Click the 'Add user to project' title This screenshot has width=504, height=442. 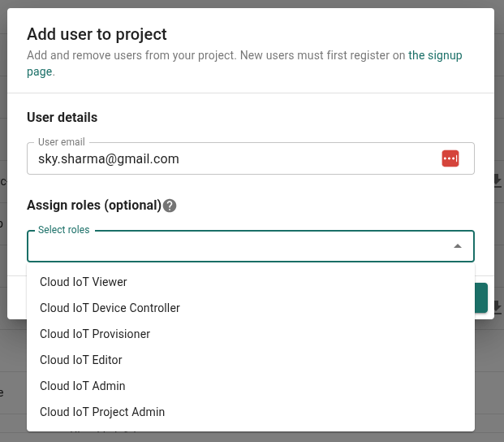click(97, 34)
